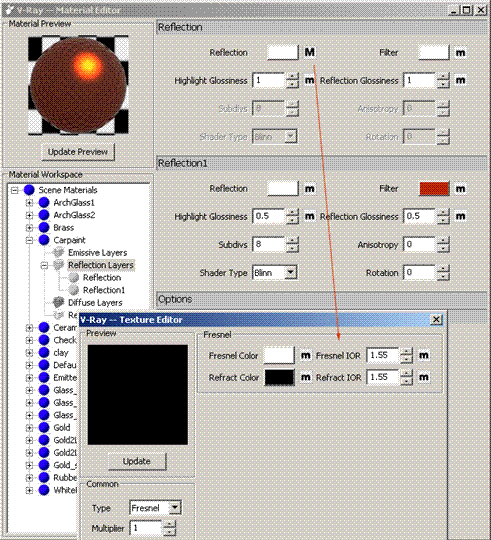Open the Fresnel Color white swatch
The height and width of the screenshot is (540, 491).
tap(279, 355)
